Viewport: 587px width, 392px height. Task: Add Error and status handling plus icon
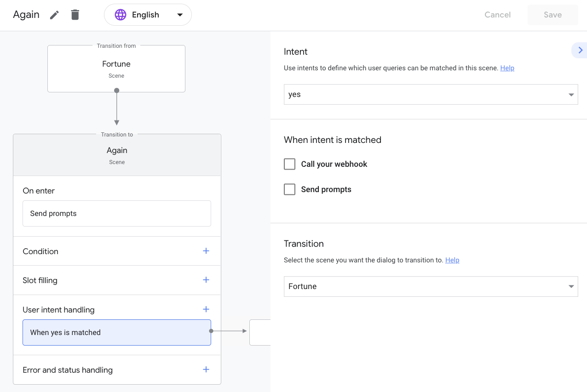coord(206,369)
